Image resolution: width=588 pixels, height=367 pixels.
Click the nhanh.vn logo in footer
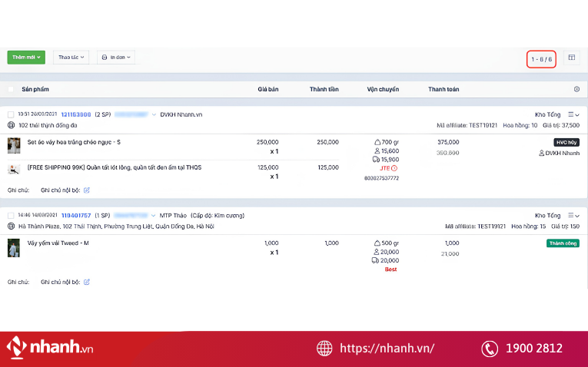pos(50,348)
